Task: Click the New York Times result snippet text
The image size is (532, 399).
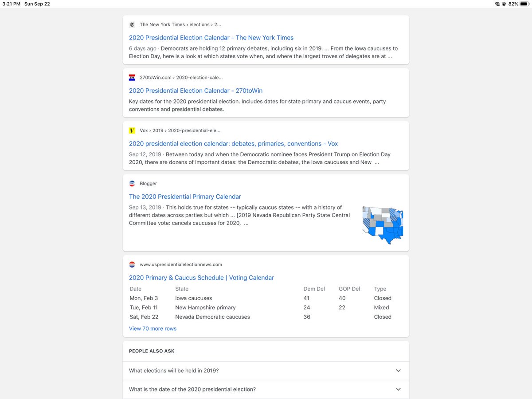Action: (x=263, y=52)
